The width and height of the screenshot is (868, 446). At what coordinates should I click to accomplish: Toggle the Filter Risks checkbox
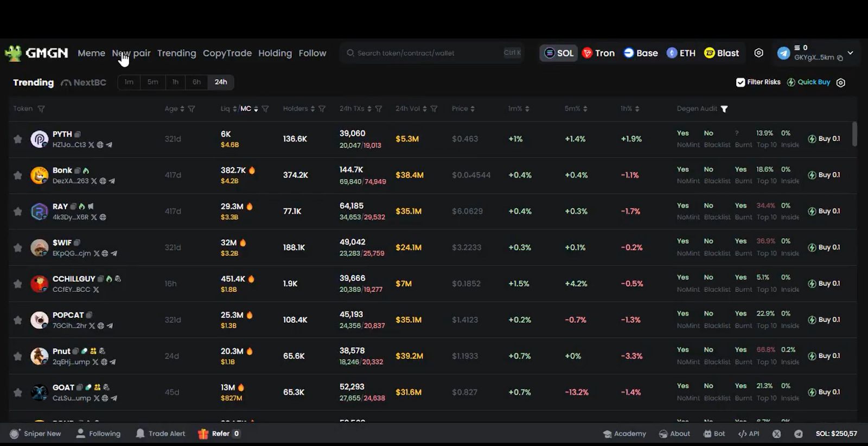click(x=741, y=82)
